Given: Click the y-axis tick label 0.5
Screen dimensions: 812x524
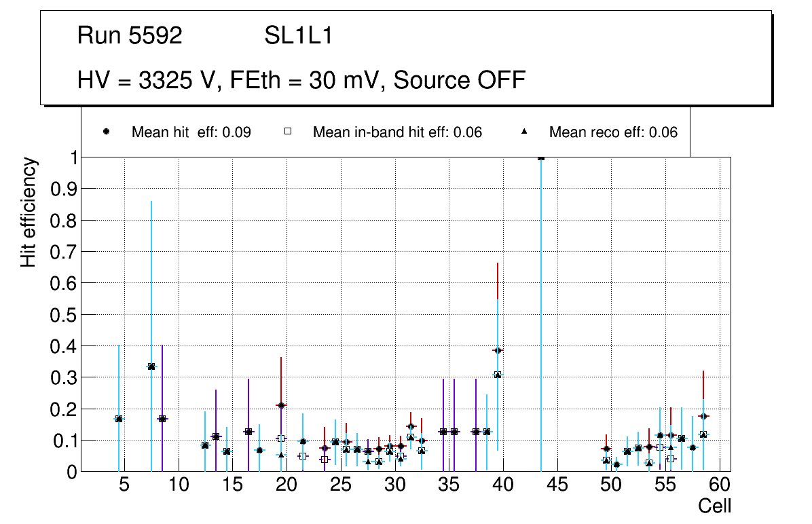Looking at the screenshot, I should [x=64, y=315].
